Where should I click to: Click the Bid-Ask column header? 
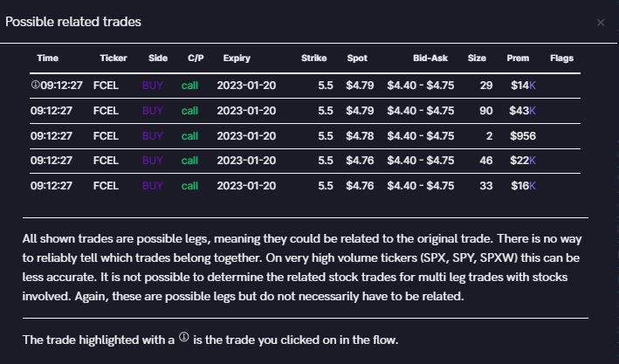pos(431,58)
